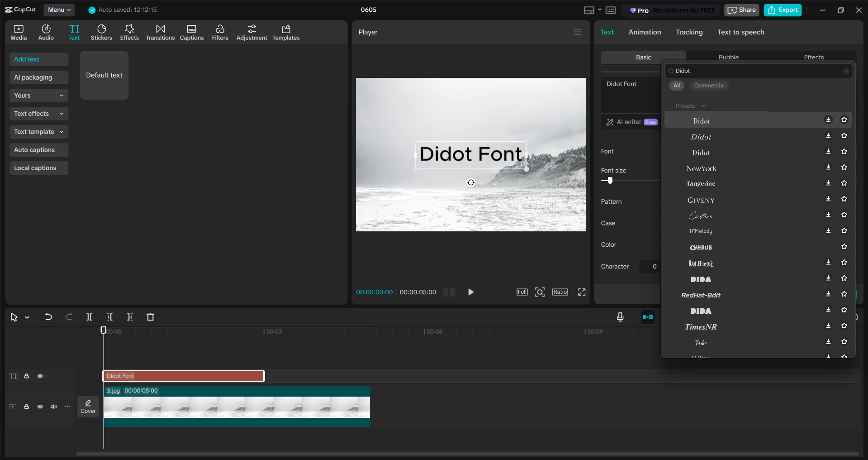
Task: Open the Filters panel
Action: 220,32
